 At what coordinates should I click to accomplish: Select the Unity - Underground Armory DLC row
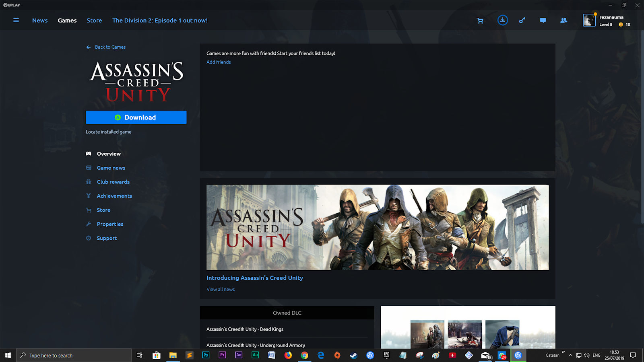287,344
